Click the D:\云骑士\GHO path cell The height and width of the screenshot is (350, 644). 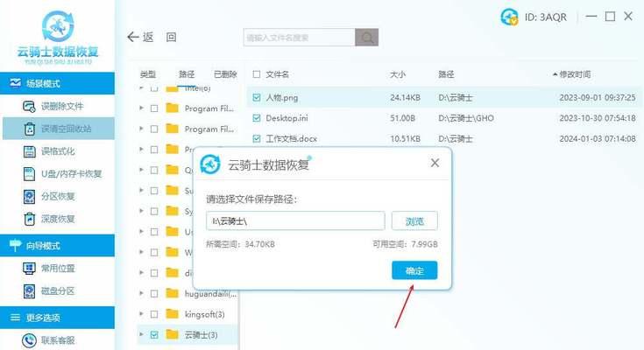[466, 118]
